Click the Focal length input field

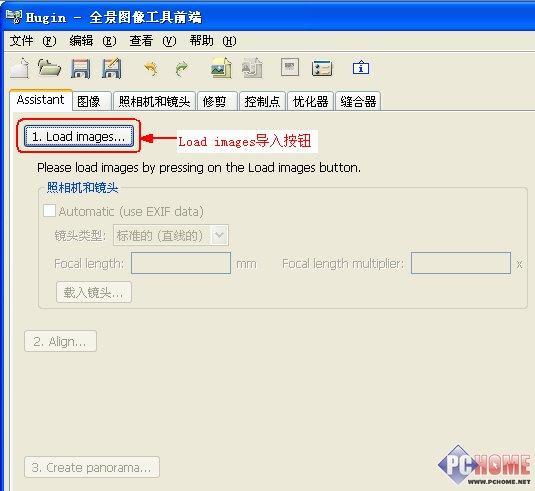click(x=181, y=263)
